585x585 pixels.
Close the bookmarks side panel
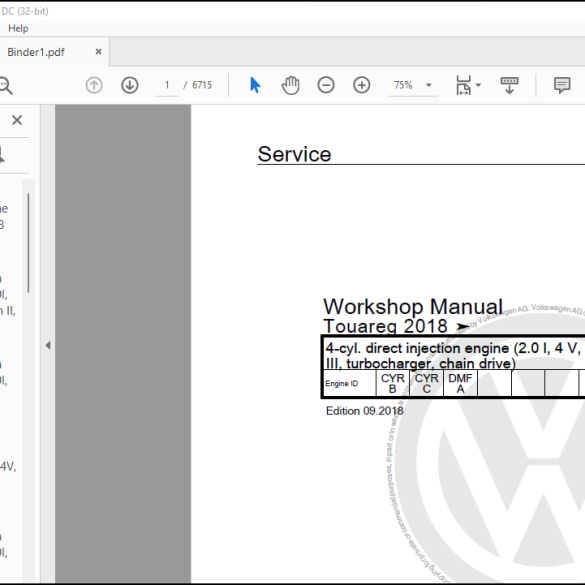tap(17, 120)
